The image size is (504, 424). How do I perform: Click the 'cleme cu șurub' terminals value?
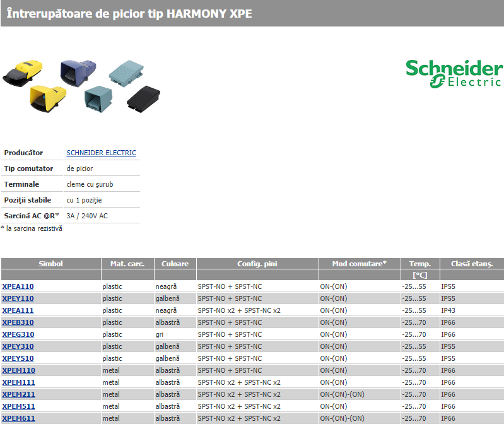point(90,184)
